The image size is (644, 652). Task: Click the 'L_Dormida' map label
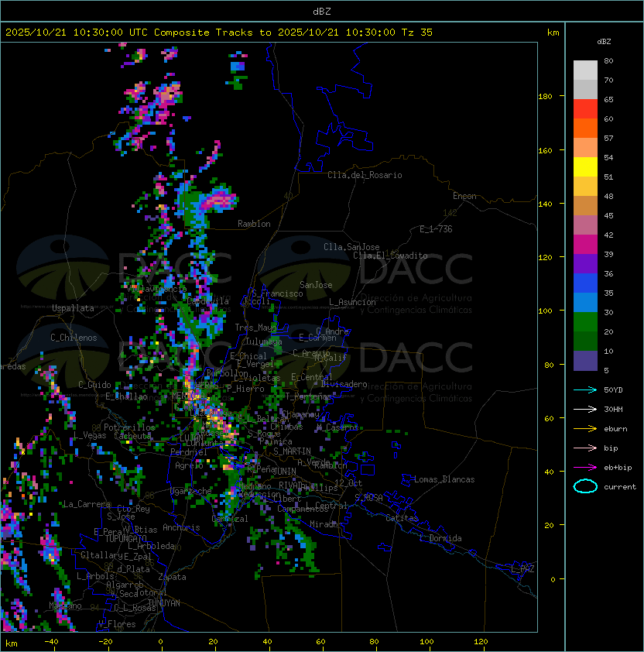pyautogui.click(x=440, y=538)
